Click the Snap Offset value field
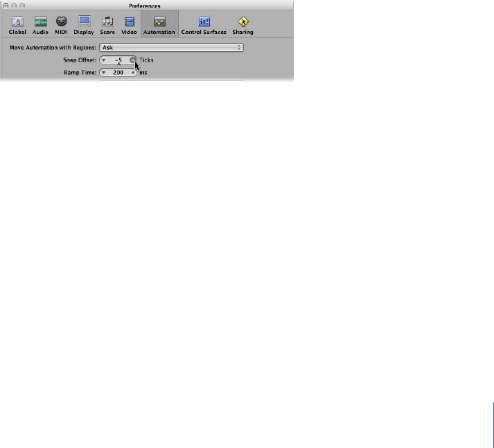This screenshot has height=448, width=494. coord(118,60)
